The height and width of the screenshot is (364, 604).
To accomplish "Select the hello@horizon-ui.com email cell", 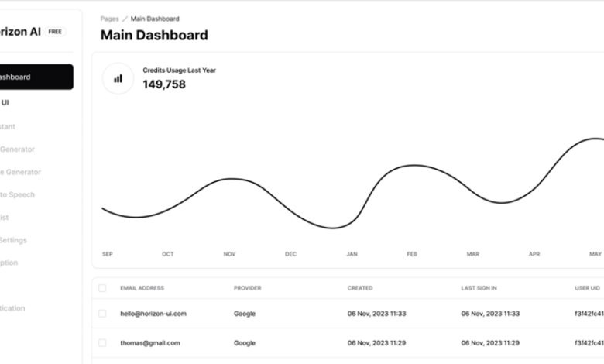I will 153,314.
